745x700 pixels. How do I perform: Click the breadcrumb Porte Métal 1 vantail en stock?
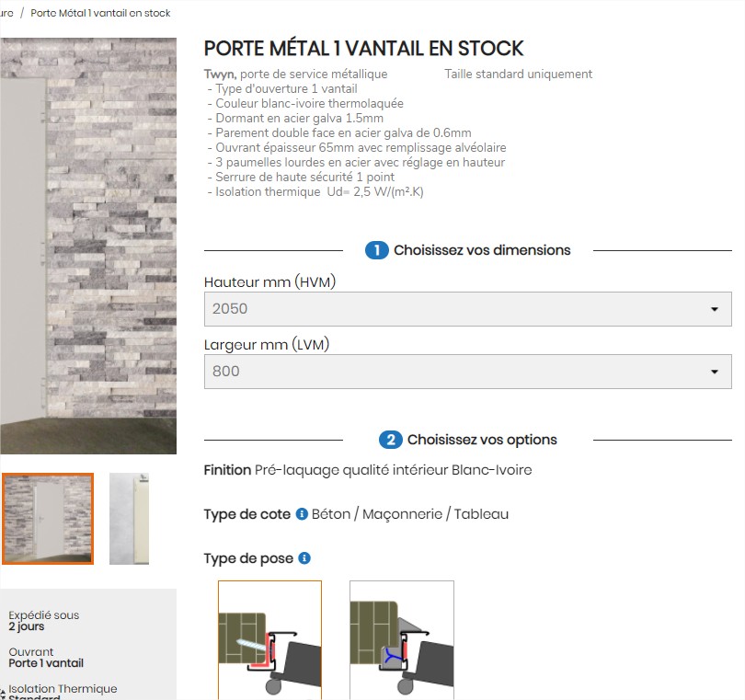100,13
